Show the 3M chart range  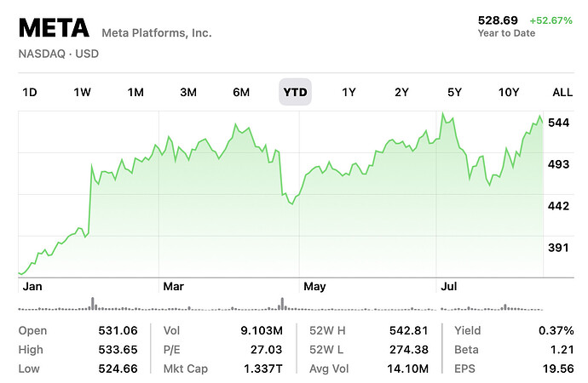[188, 92]
